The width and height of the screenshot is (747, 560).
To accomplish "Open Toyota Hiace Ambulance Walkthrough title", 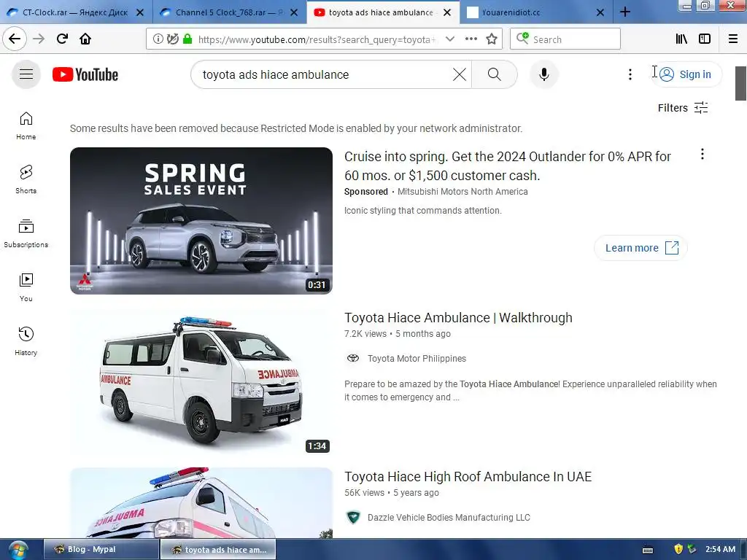I will coord(458,318).
